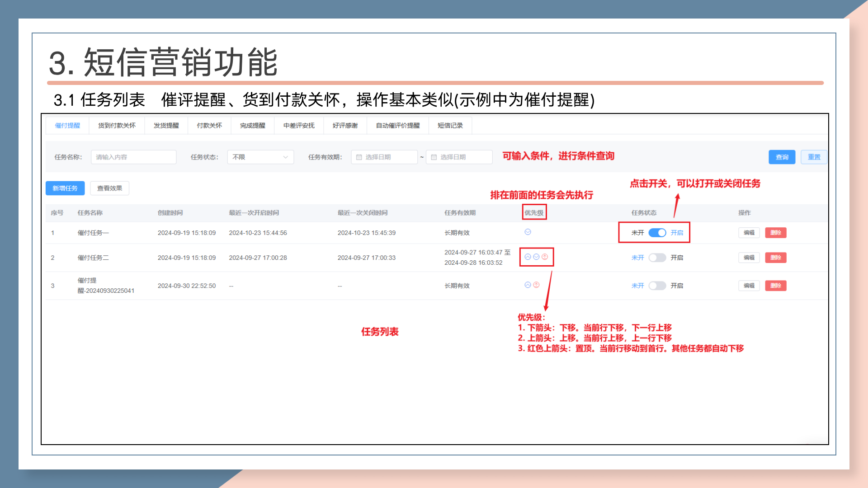The image size is (868, 488).
Task: Click move-up arrow for 催付任务二
Action: pos(528,257)
